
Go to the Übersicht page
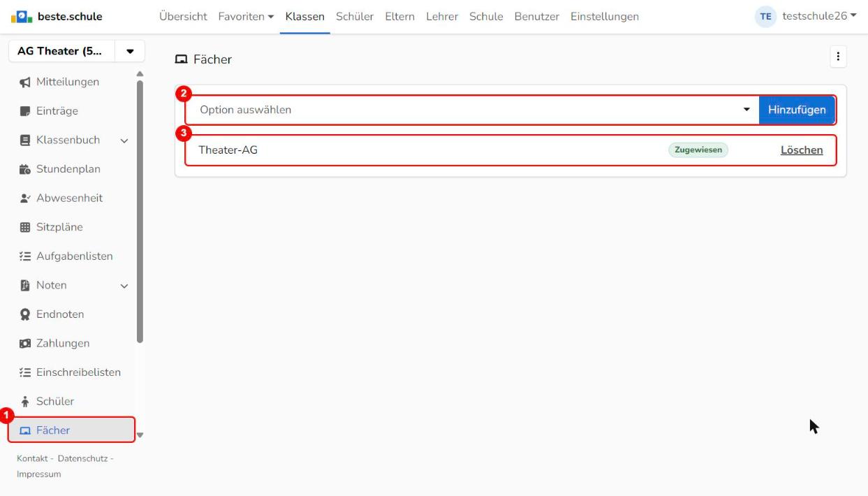183,17
